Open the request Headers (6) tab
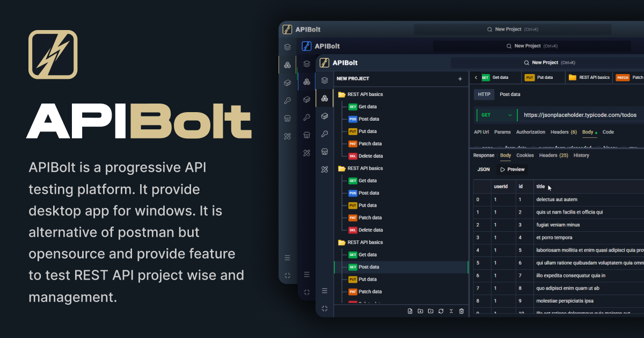 (563, 132)
